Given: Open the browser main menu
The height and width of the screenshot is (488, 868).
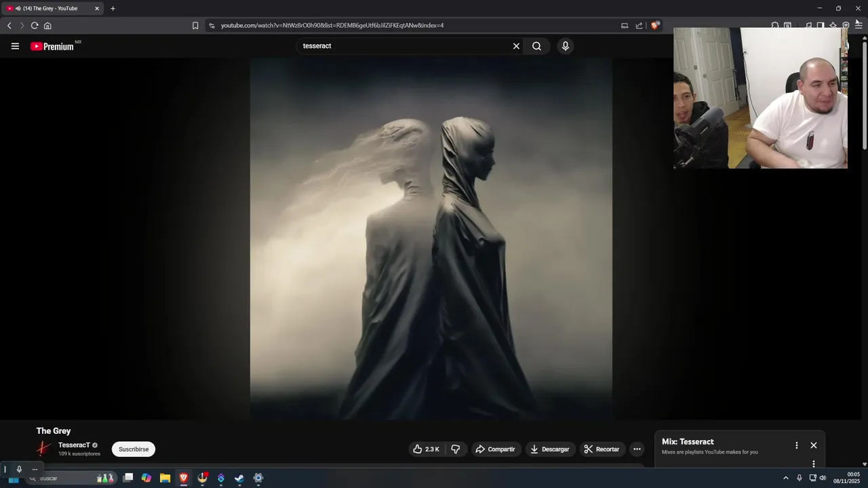Looking at the screenshot, I should coord(859,25).
